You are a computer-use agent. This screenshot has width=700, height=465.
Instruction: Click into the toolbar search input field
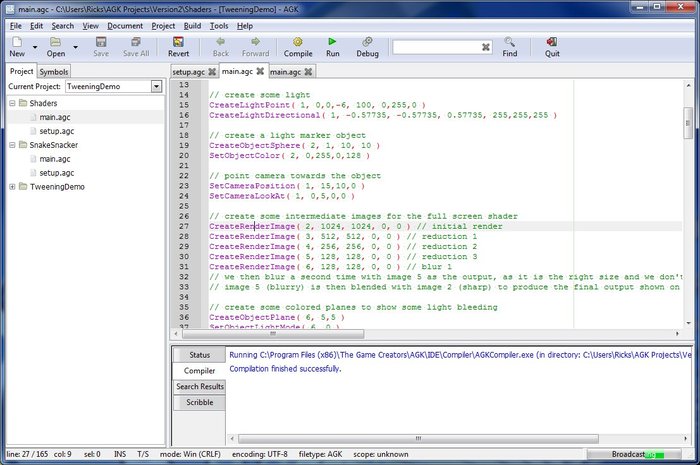click(437, 47)
